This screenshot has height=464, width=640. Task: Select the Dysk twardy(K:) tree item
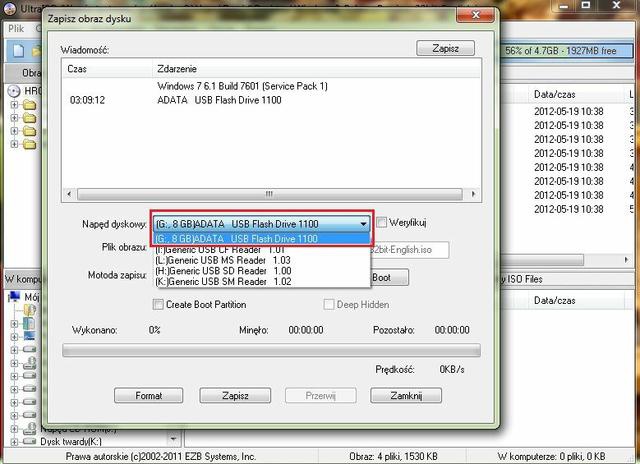tap(71, 442)
